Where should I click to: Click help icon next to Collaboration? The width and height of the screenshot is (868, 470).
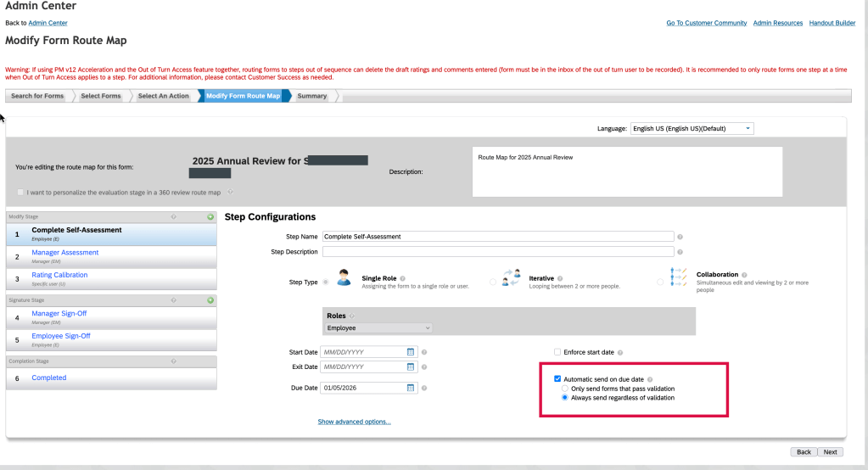[x=743, y=275]
